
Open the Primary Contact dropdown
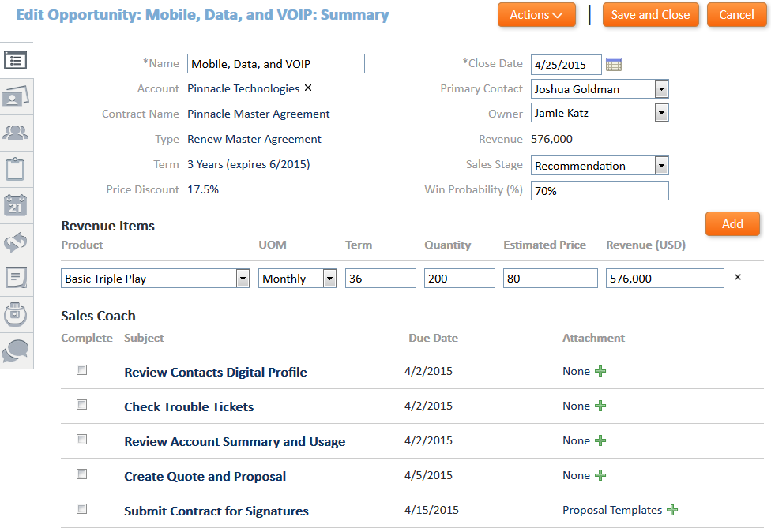662,89
